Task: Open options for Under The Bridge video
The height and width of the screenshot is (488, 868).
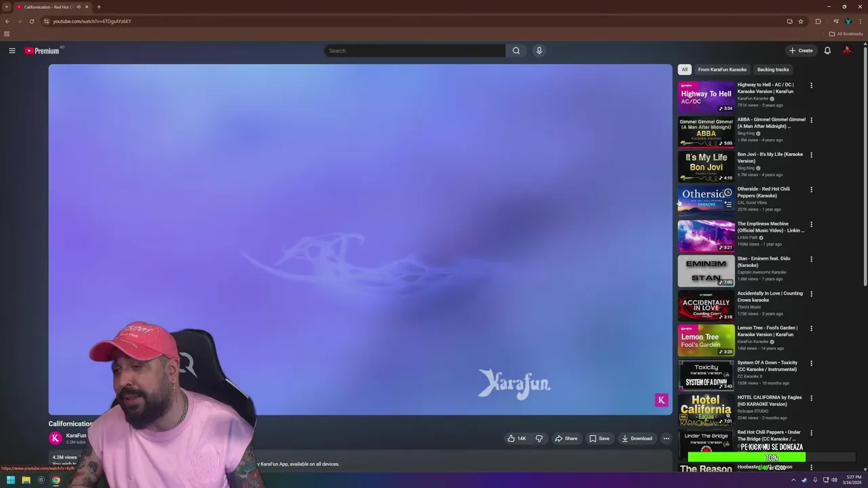Action: [811, 432]
